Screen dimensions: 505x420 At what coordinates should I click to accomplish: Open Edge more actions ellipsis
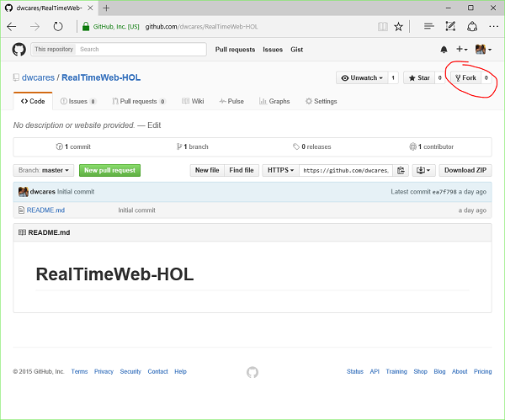[x=494, y=26]
